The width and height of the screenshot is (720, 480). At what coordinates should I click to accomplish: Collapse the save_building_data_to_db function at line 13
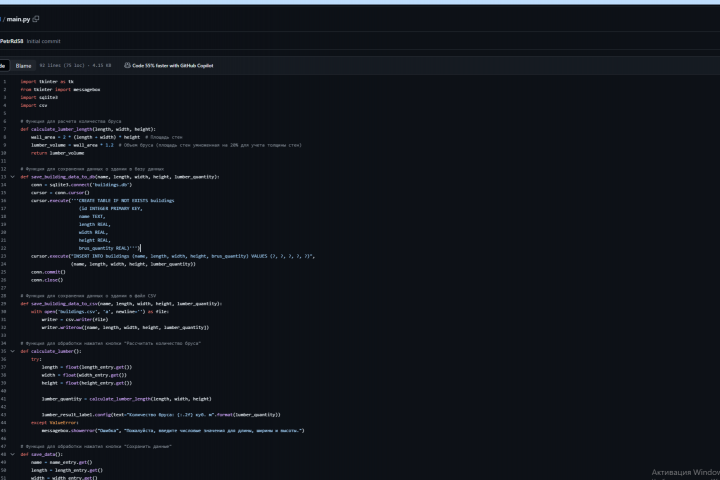click(x=12, y=176)
